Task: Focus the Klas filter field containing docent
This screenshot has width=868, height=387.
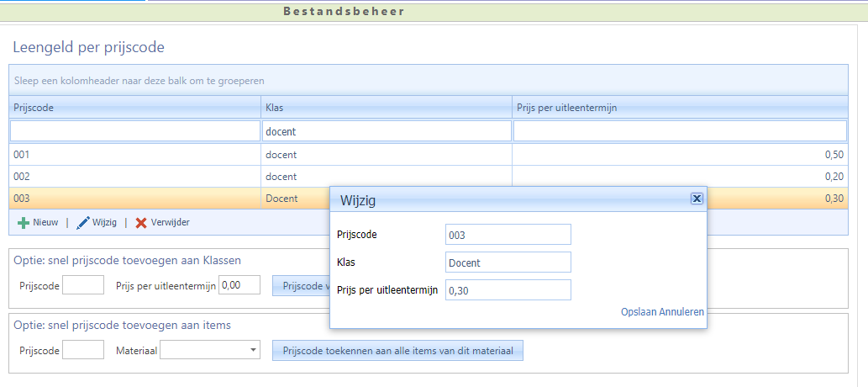Action: [x=386, y=131]
